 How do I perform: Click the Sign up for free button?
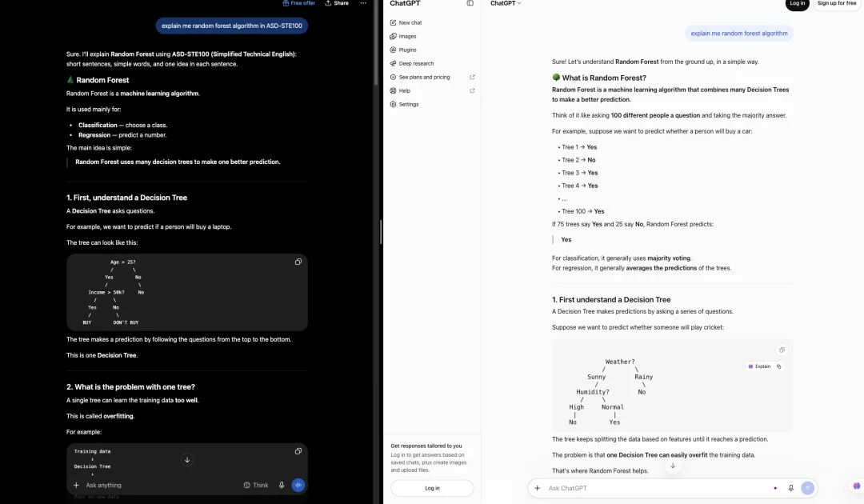click(837, 4)
